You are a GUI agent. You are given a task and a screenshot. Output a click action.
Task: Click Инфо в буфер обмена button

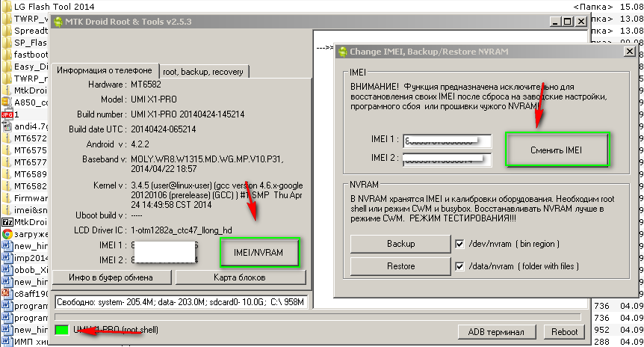point(112,277)
